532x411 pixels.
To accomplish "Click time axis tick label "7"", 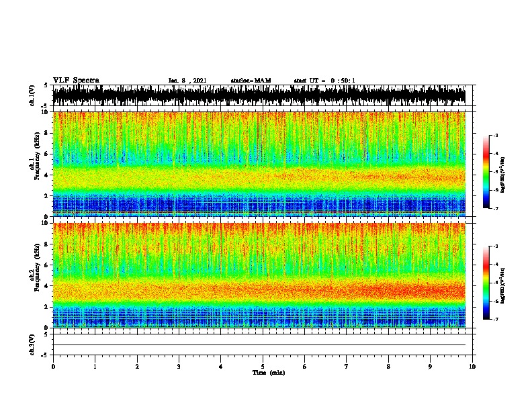I will coord(347,367).
